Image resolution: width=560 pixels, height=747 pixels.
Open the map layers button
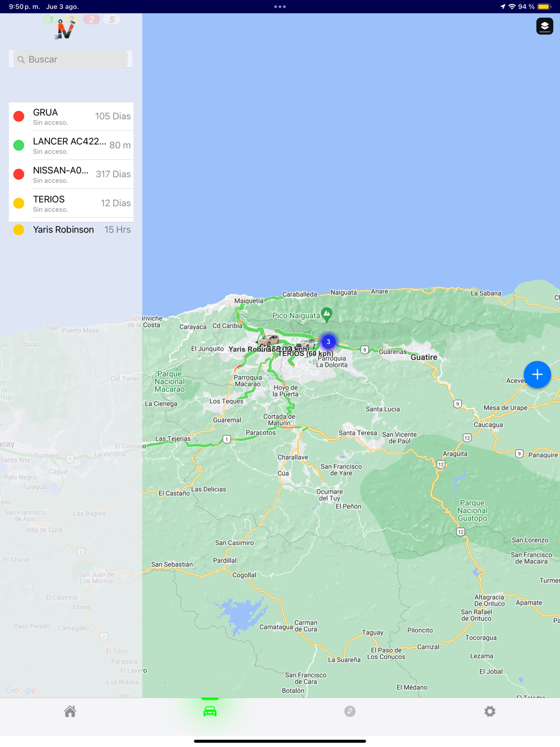[x=544, y=26]
